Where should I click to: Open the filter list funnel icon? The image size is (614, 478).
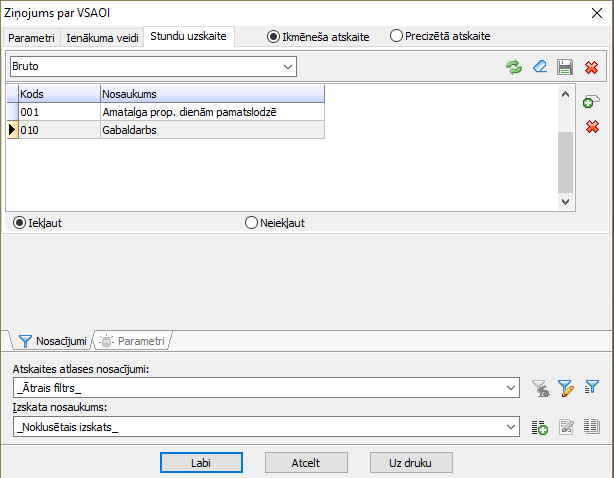pos(591,387)
